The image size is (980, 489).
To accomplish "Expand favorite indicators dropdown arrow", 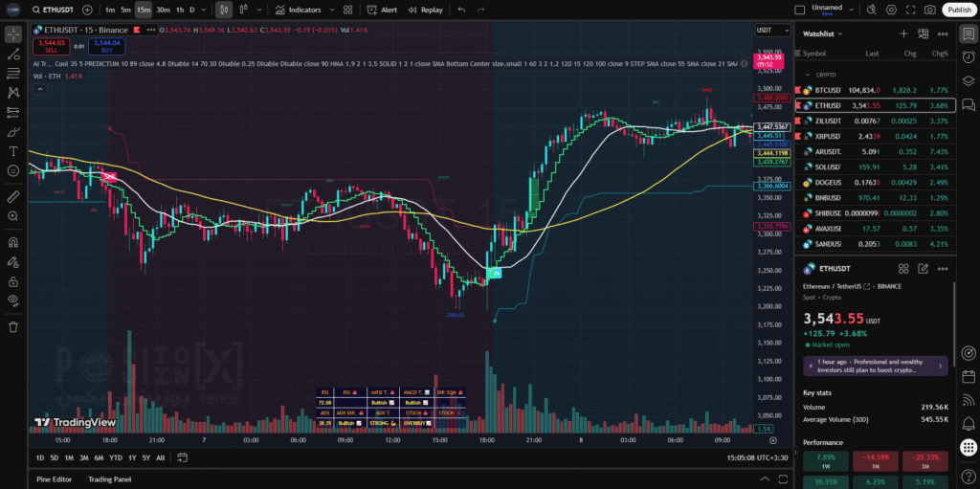I will pos(332,10).
